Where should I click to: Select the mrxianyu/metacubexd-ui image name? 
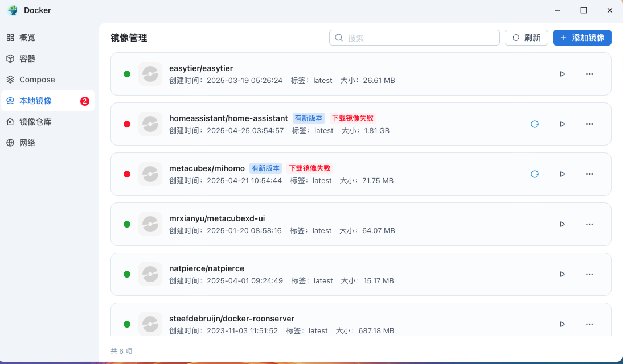coord(217,218)
